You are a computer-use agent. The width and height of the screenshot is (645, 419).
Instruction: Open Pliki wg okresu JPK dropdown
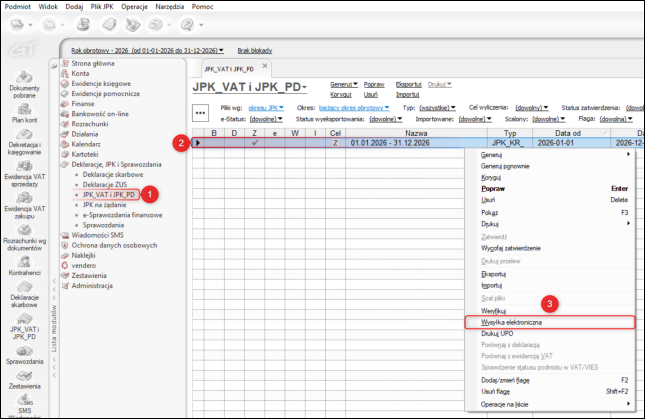(x=266, y=108)
